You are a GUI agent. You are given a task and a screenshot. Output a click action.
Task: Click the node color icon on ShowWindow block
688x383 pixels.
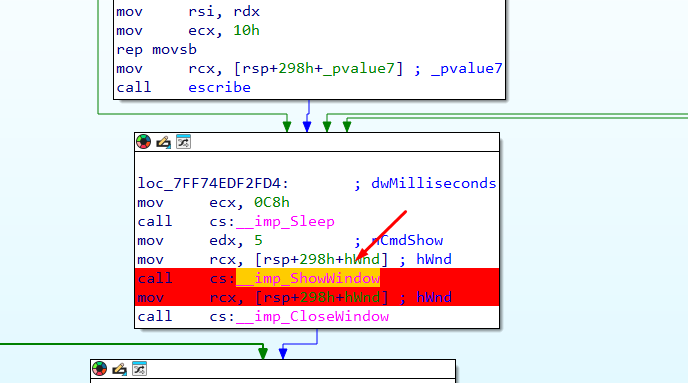point(143,142)
